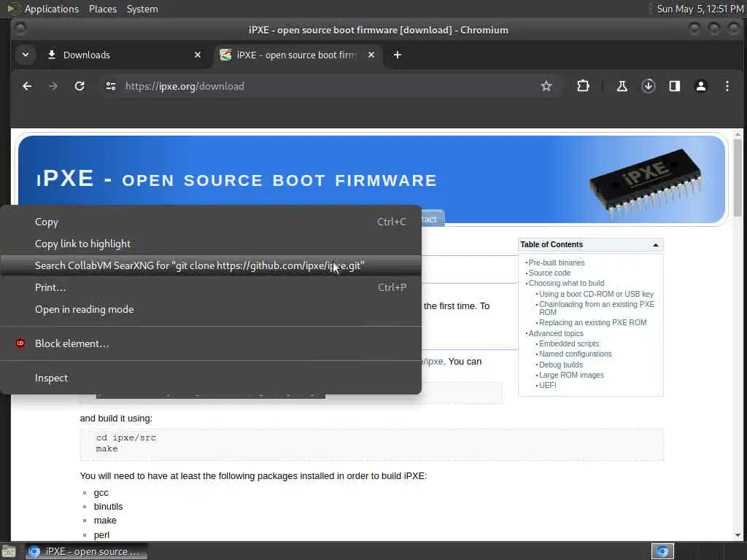Open the System menu

click(x=142, y=9)
